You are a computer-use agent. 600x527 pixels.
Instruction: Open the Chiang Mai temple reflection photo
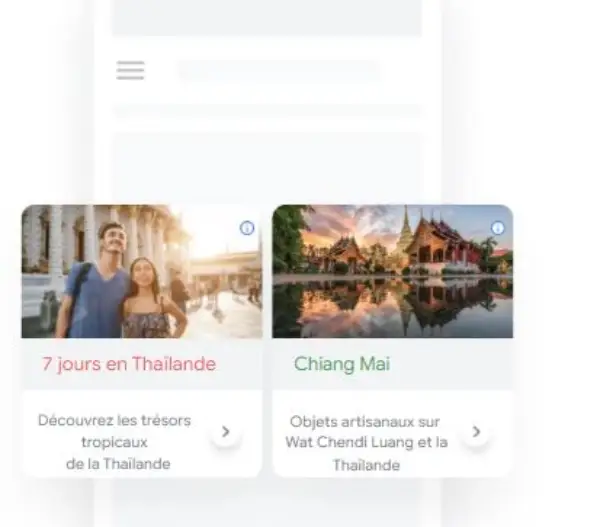pyautogui.click(x=393, y=271)
